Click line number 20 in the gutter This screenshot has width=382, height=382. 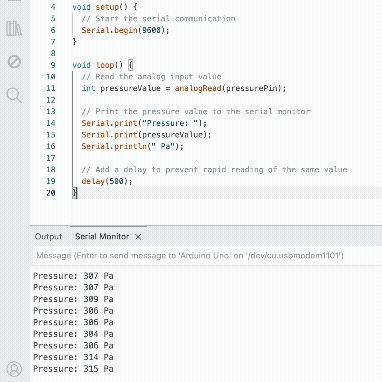[51, 193]
